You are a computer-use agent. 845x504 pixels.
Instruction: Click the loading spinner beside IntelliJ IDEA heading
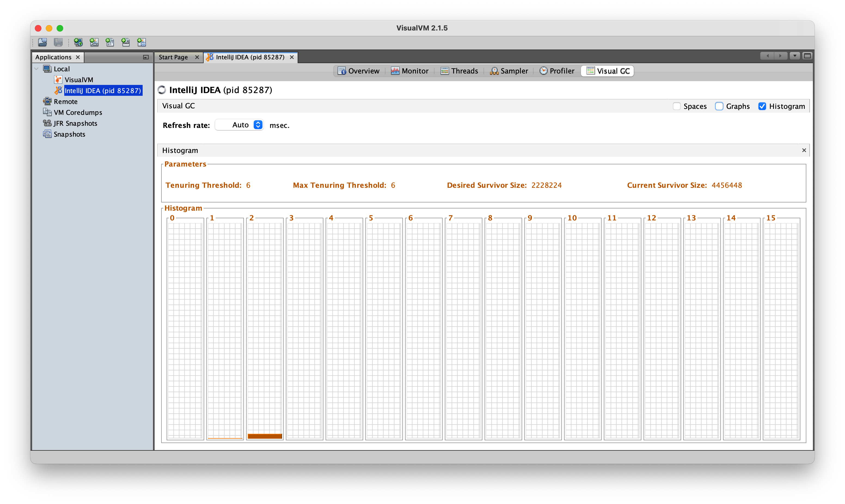tap(162, 90)
